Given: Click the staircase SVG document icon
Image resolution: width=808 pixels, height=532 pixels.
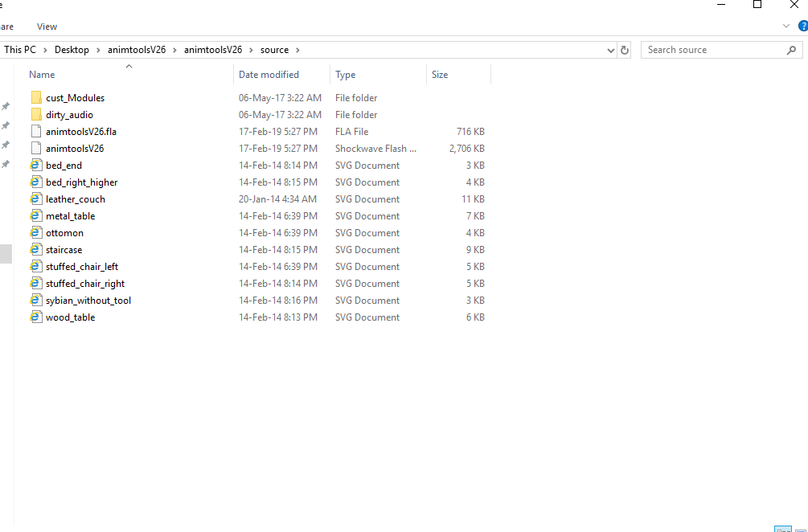Looking at the screenshot, I should point(35,250).
